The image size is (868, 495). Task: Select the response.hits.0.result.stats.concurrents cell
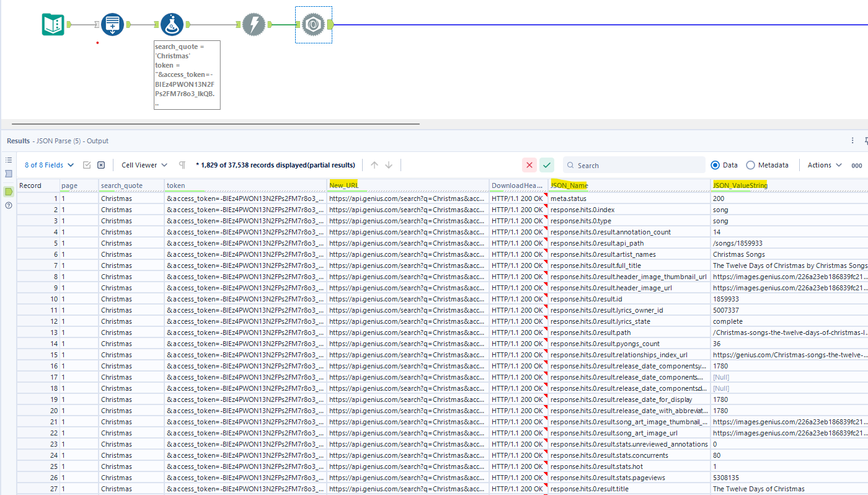tap(630, 455)
